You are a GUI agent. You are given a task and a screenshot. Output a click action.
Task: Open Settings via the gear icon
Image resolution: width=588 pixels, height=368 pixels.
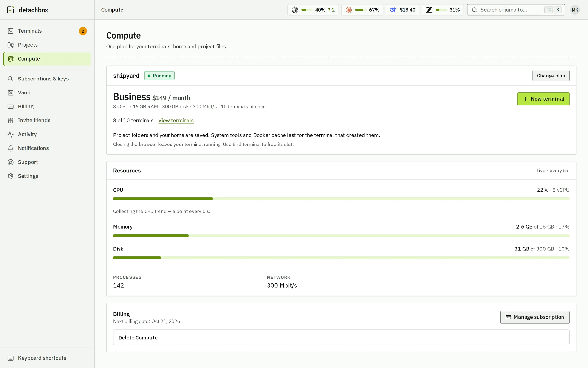click(x=11, y=176)
